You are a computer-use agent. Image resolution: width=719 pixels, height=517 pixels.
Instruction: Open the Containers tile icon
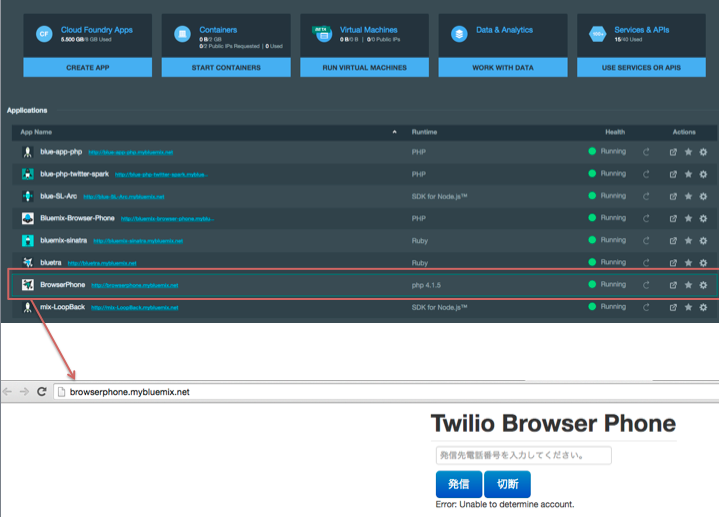[x=183, y=34]
